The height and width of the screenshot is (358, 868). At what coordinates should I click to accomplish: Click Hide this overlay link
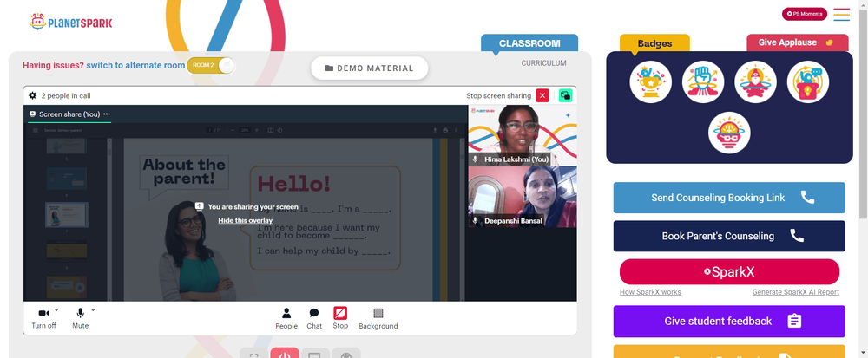point(246,220)
